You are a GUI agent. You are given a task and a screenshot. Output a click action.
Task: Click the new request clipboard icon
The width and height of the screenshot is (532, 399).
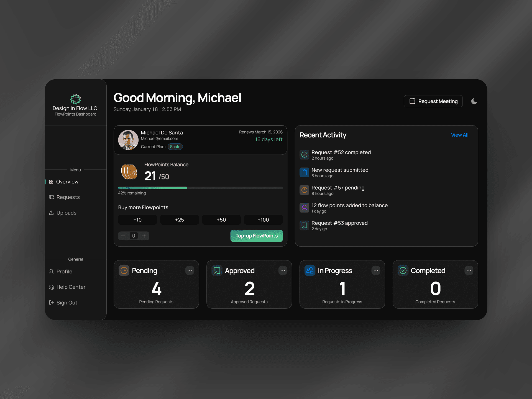[304, 172]
